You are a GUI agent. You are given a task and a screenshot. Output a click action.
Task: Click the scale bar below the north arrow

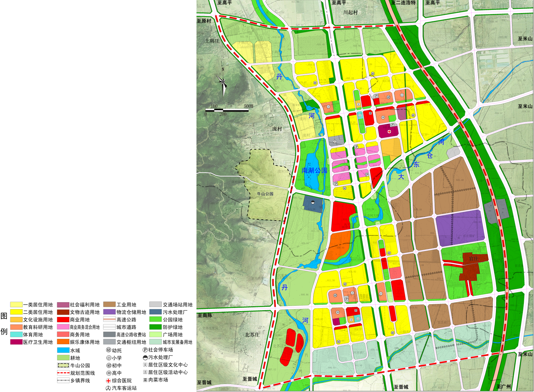pos(227,110)
